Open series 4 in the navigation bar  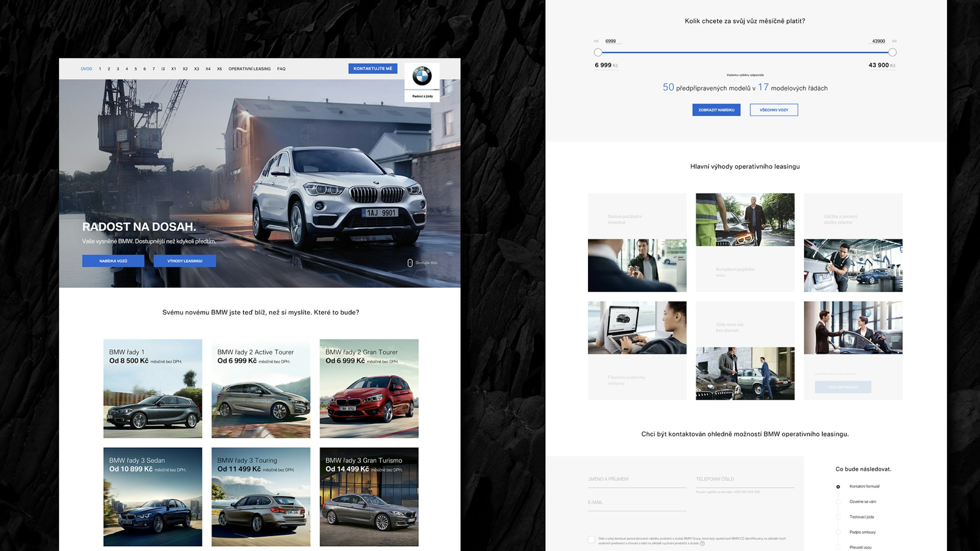pos(127,69)
